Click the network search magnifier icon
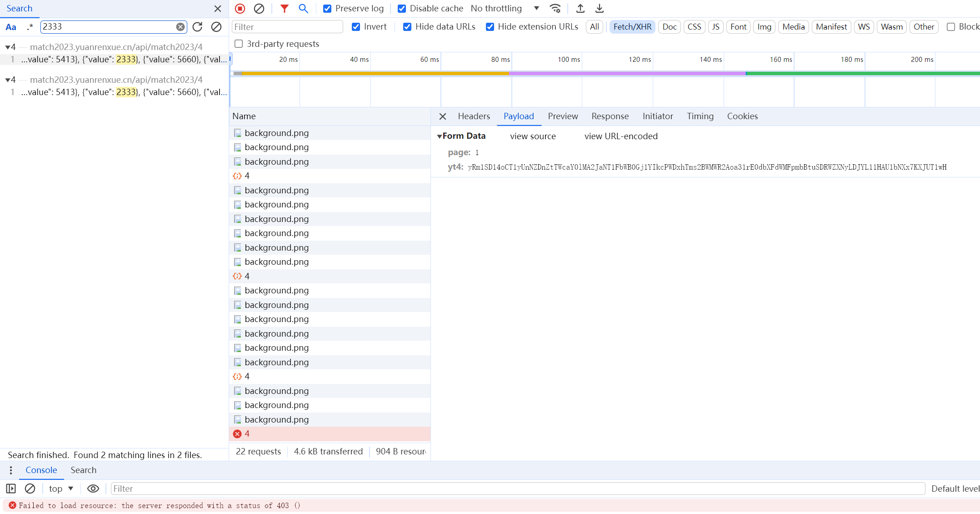 point(303,9)
